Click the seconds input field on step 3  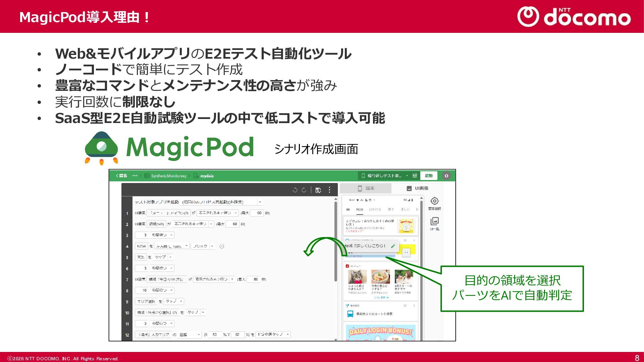[143, 235]
